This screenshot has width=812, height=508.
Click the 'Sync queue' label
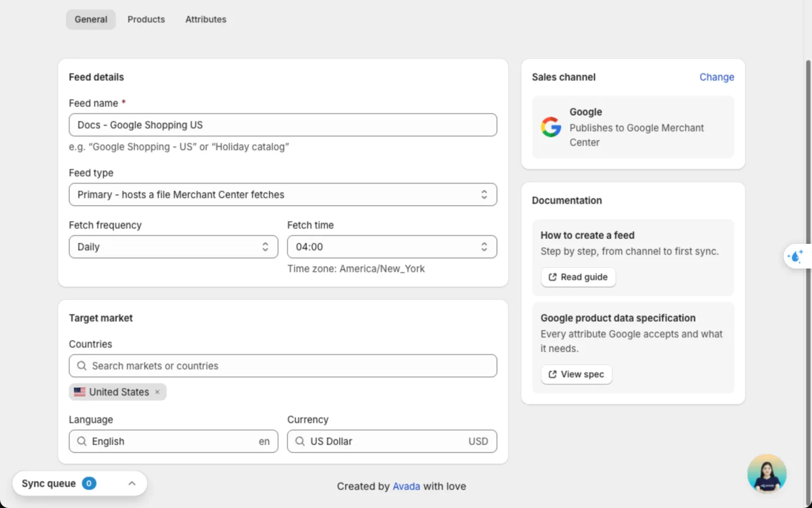[x=48, y=483]
